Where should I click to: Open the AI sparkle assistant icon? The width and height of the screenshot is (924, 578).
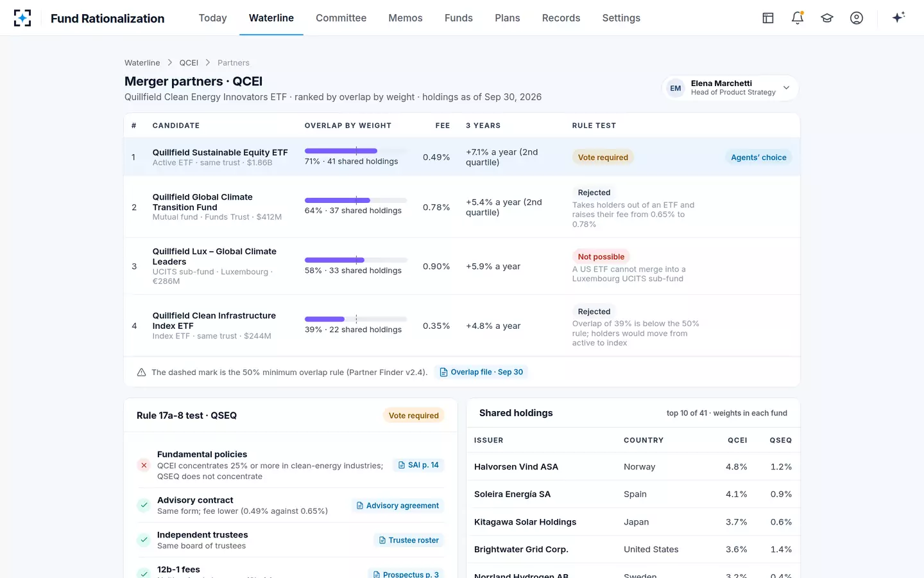pos(898,17)
